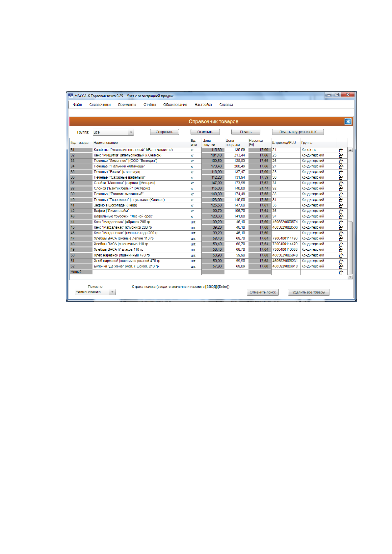The width and height of the screenshot is (392, 554).
Task: Delete the Хлебцы ВАСА 7 злаков row
Action: pyautogui.click(x=341, y=250)
